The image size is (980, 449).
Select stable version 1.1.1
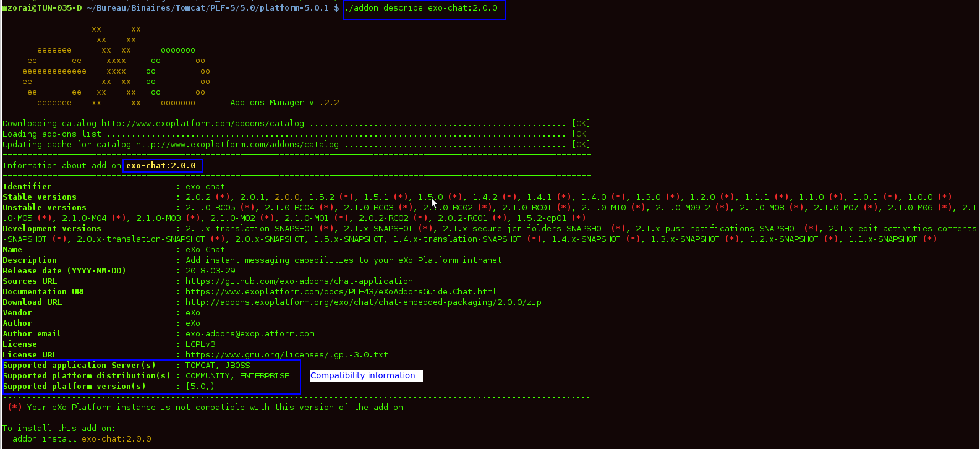click(757, 197)
